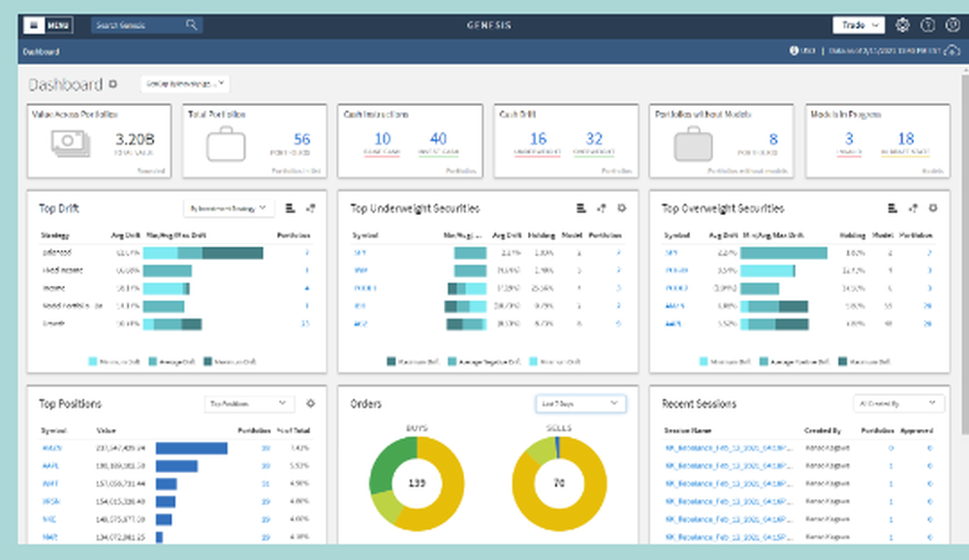Click Minimum Drift legend swatch in Top Drift
This screenshot has width=969, height=560.
point(93,361)
